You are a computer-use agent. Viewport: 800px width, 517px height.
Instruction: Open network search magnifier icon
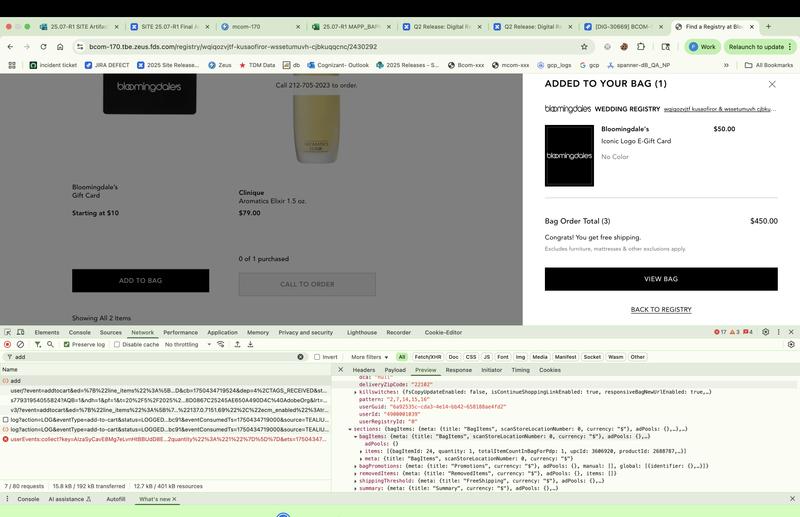coord(50,344)
